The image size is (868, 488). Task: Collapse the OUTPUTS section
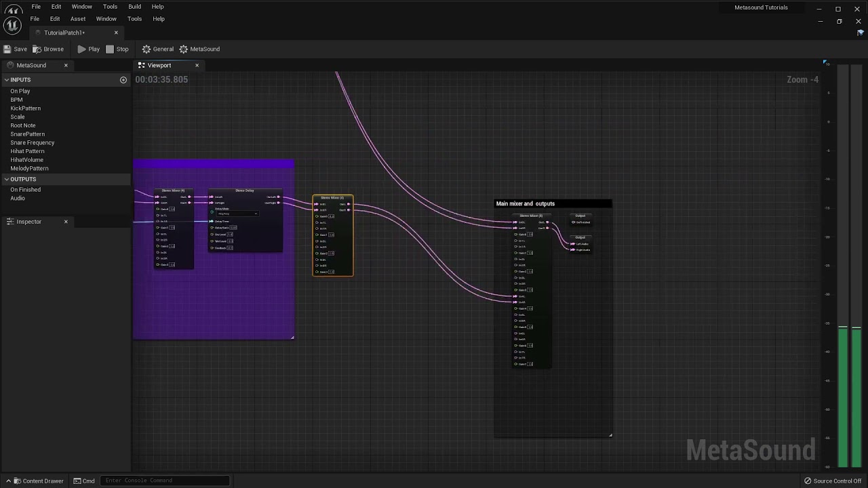tap(7, 179)
